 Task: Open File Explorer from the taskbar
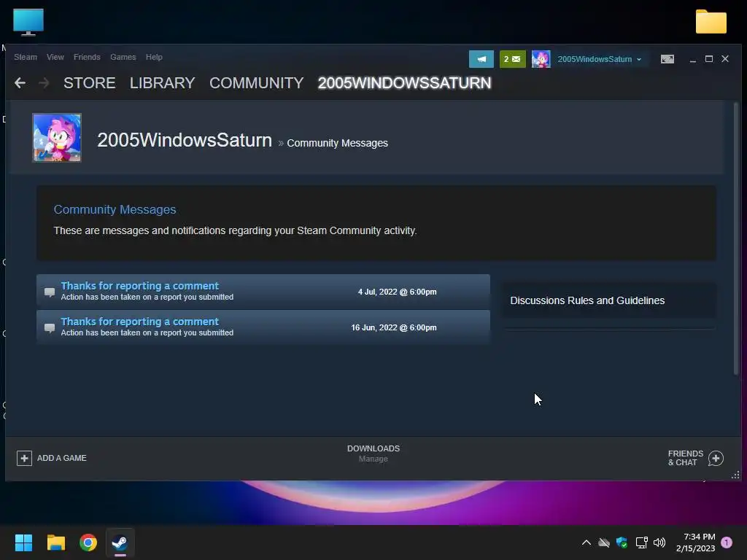click(x=55, y=542)
